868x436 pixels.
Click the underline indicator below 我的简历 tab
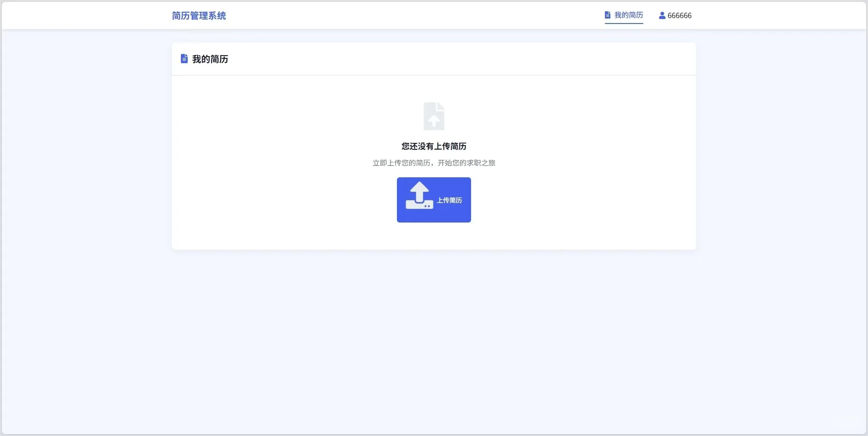624,23
